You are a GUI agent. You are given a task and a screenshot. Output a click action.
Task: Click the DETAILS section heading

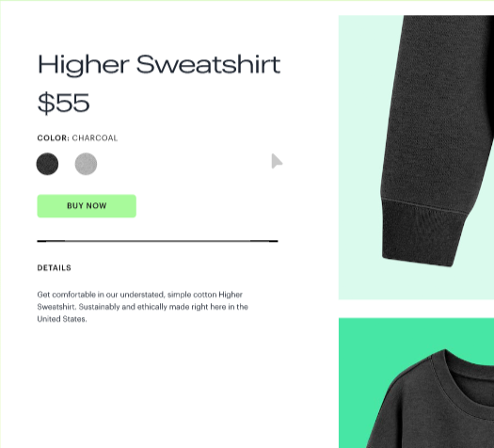pyautogui.click(x=55, y=268)
